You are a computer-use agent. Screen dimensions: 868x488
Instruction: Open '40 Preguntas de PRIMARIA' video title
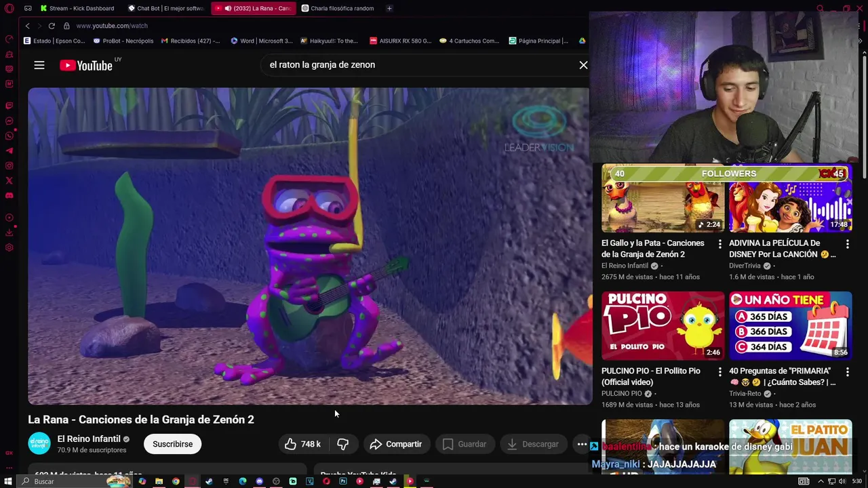tap(783, 376)
